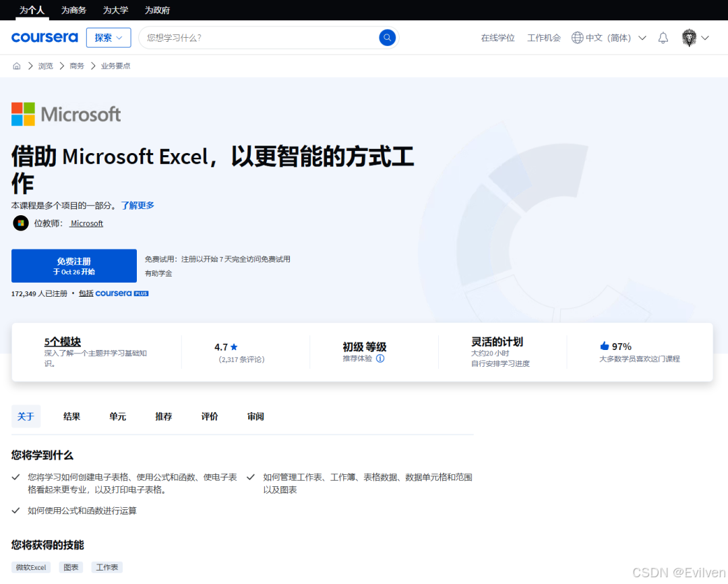This screenshot has width=728, height=584.
Task: Click the 包括 Coursera Plus link
Action: pyautogui.click(x=113, y=293)
